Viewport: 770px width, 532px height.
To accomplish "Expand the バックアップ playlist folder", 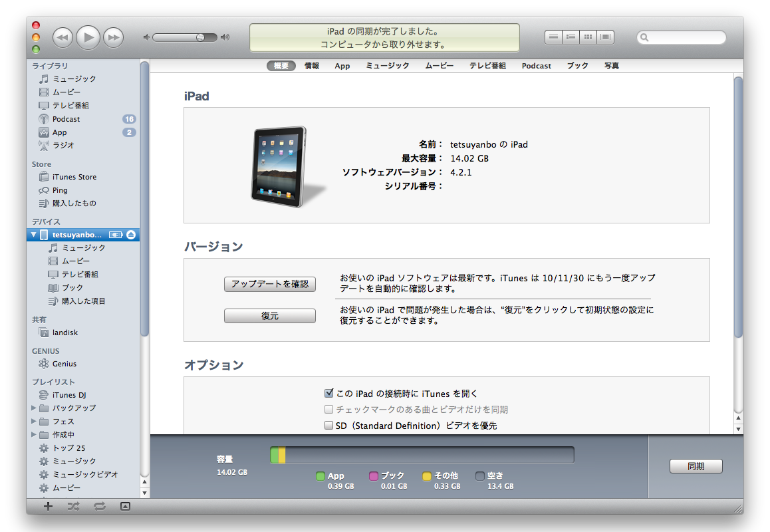I will 33,408.
